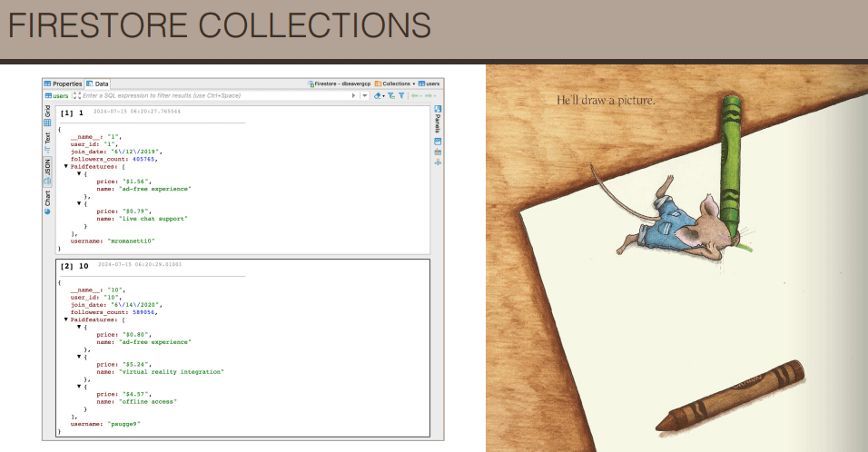Click the price value "$1.56"
The height and width of the screenshot is (452, 868).
coord(134,182)
